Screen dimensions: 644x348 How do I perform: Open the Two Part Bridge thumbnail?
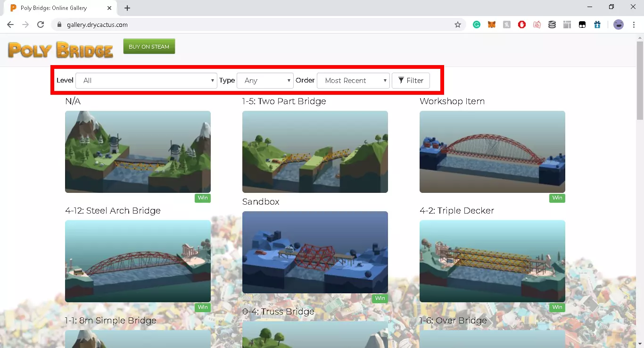pyautogui.click(x=315, y=152)
